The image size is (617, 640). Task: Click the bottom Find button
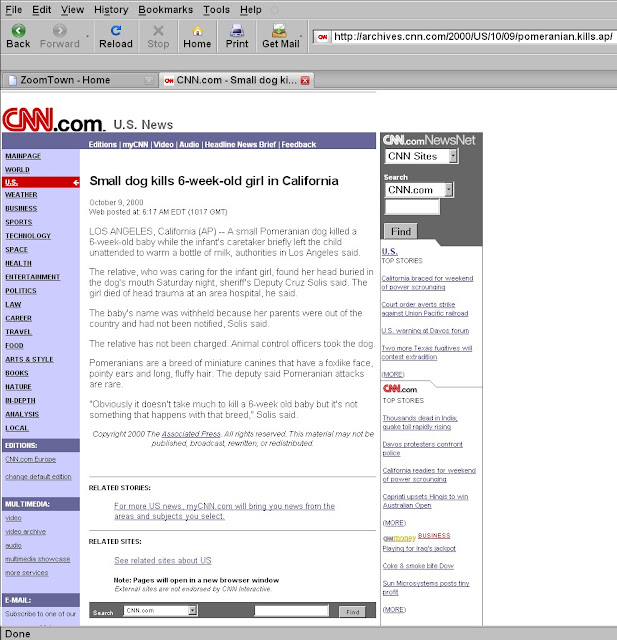353,611
